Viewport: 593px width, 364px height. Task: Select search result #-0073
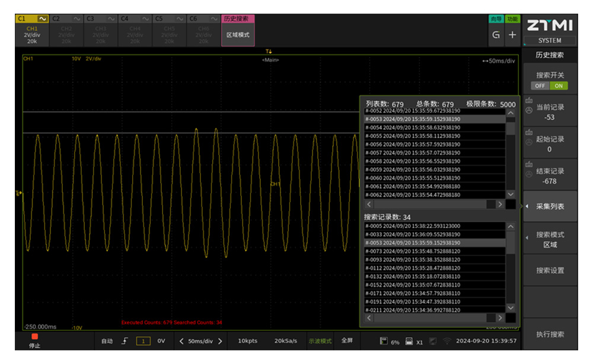pos(435,251)
